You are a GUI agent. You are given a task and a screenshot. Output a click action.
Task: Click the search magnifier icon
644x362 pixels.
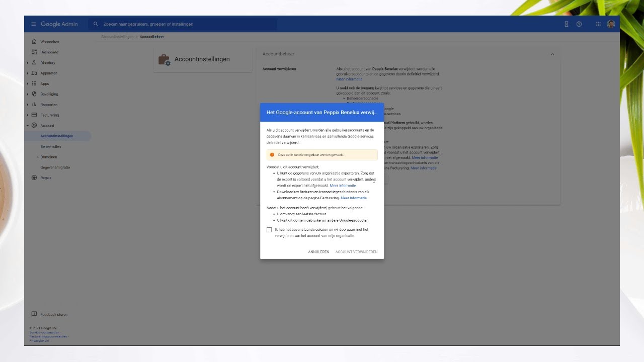click(96, 24)
